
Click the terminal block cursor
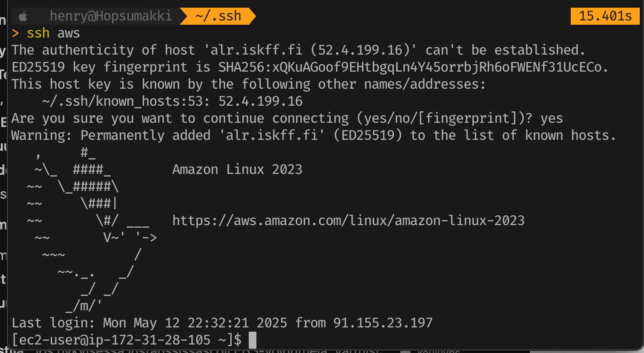(x=252, y=340)
